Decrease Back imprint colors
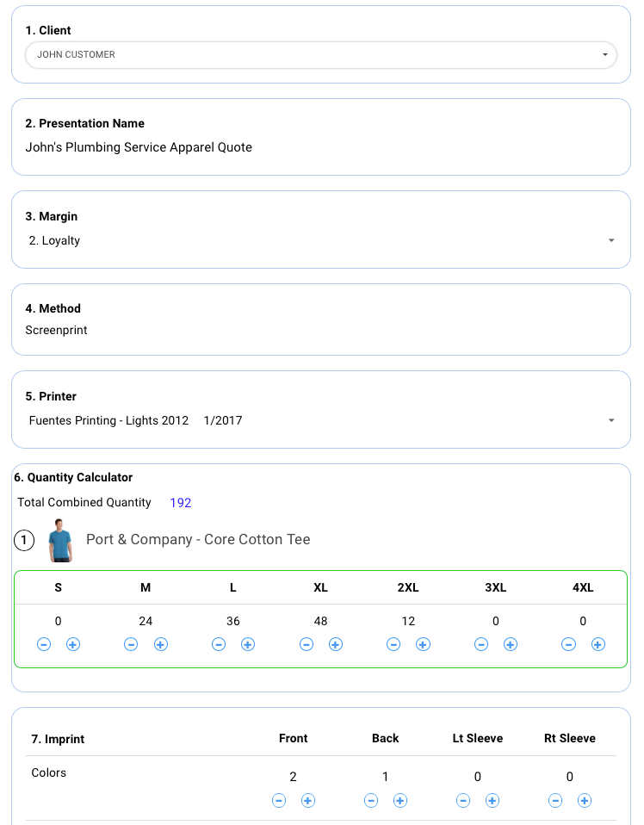The width and height of the screenshot is (644, 825). pos(371,801)
